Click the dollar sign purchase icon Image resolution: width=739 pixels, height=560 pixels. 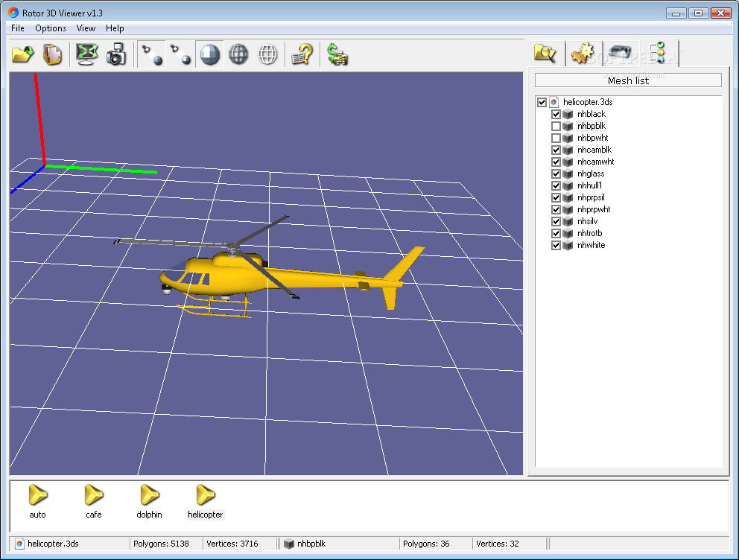point(337,54)
